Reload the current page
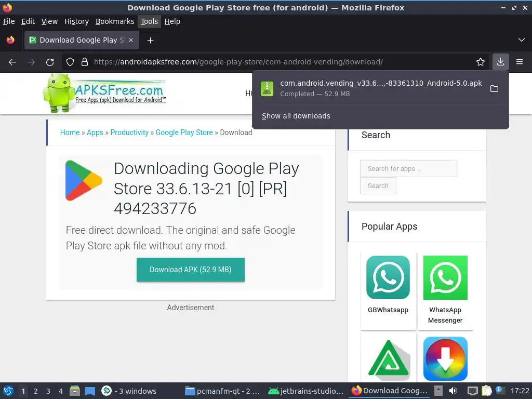Viewport: 532px width, 399px height. pos(50,62)
